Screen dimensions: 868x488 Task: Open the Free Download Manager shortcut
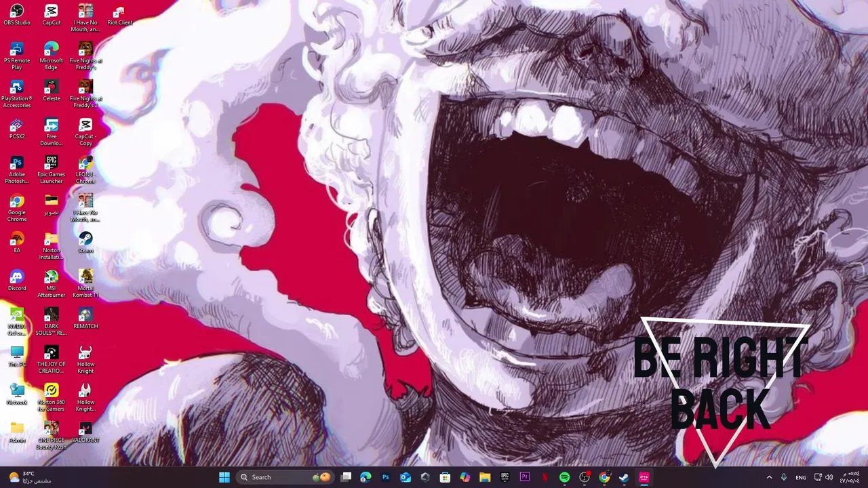tap(52, 131)
